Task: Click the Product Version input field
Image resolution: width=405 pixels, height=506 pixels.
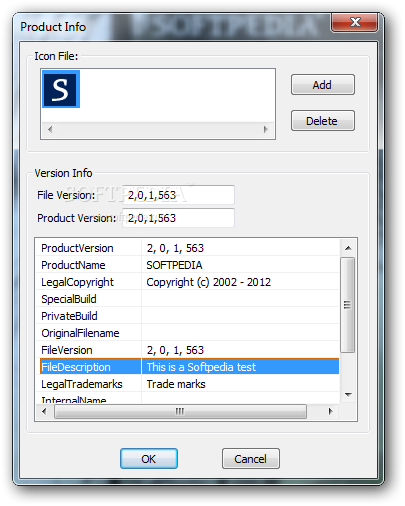Action: (178, 218)
